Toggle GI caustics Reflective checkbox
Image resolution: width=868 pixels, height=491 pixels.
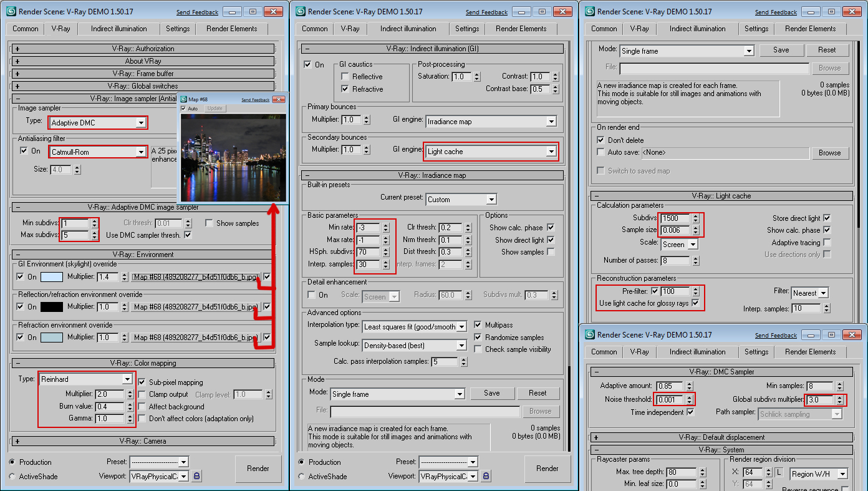click(345, 76)
